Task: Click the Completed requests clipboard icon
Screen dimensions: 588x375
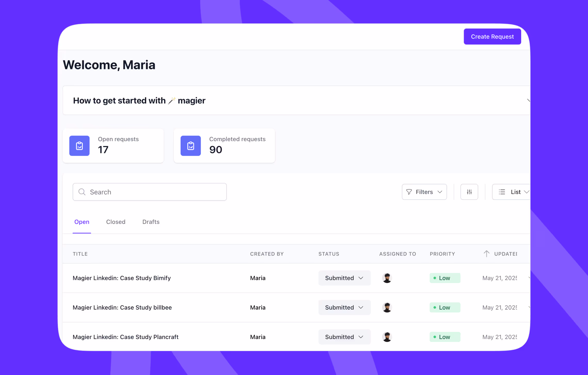Action: pyautogui.click(x=191, y=146)
